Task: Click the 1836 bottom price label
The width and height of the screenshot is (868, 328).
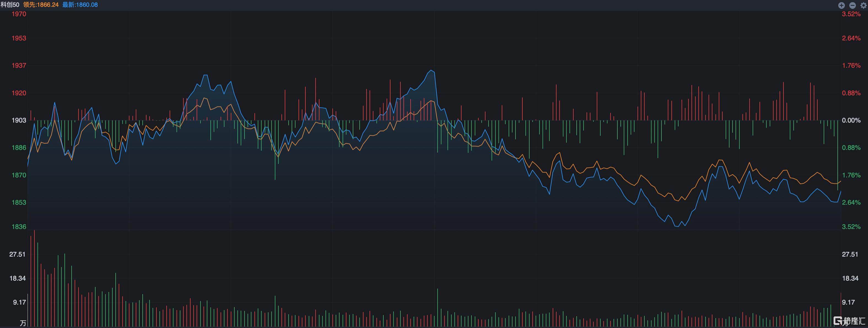Action: click(x=19, y=227)
